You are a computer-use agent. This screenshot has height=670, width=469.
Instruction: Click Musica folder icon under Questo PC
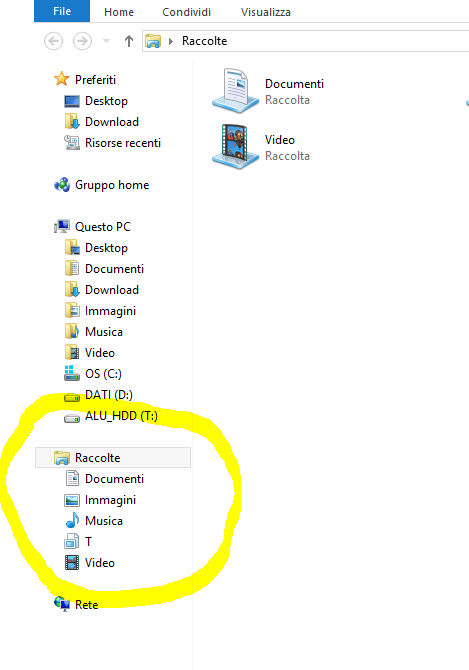click(72, 331)
